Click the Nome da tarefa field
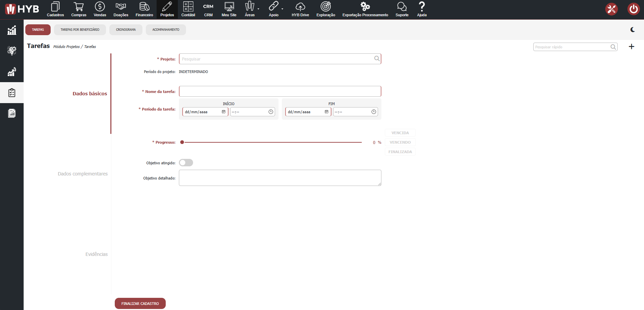 point(280,91)
